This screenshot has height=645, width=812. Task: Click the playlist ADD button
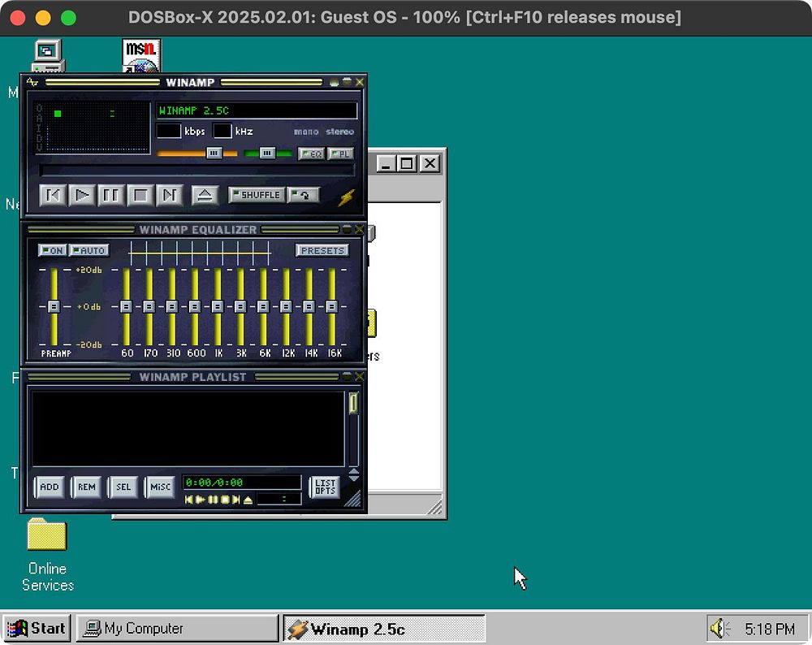(x=50, y=487)
